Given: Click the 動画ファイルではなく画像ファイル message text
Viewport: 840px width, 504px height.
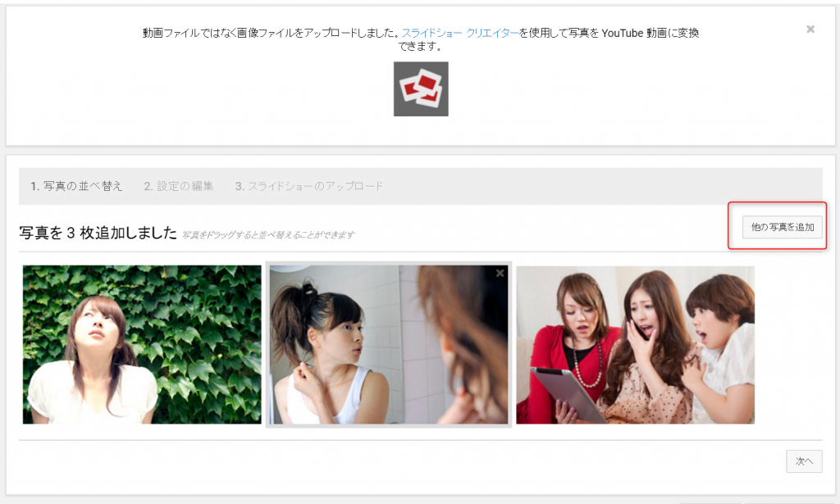Looking at the screenshot, I should point(271,34).
